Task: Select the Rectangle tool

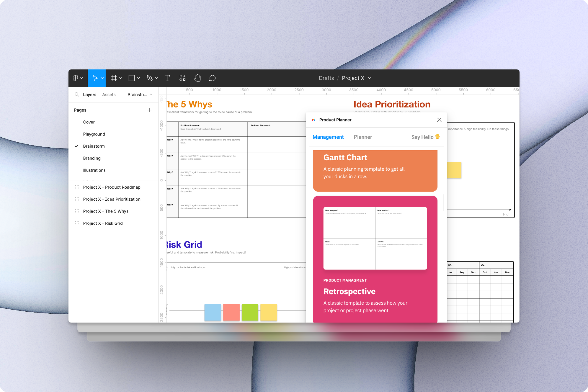Action: [x=132, y=78]
